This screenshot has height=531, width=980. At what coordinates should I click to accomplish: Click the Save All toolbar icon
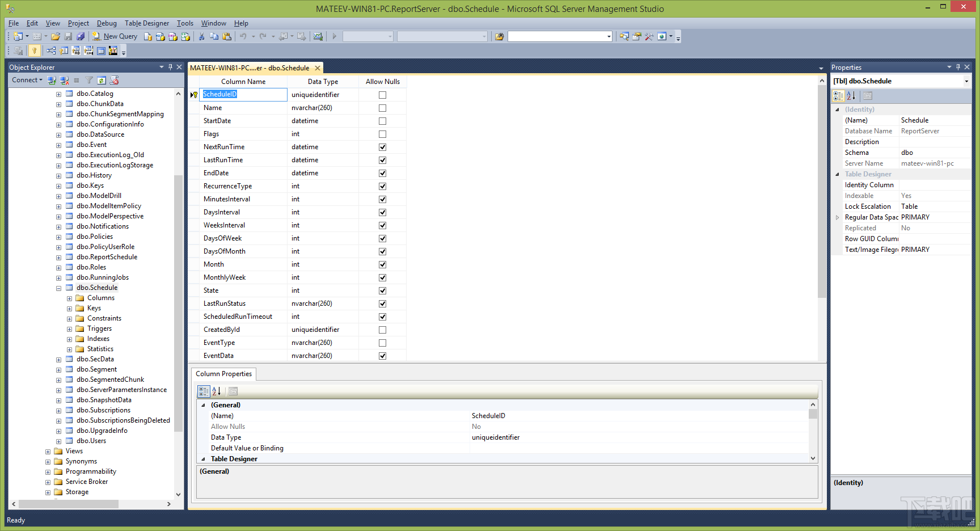(x=81, y=36)
